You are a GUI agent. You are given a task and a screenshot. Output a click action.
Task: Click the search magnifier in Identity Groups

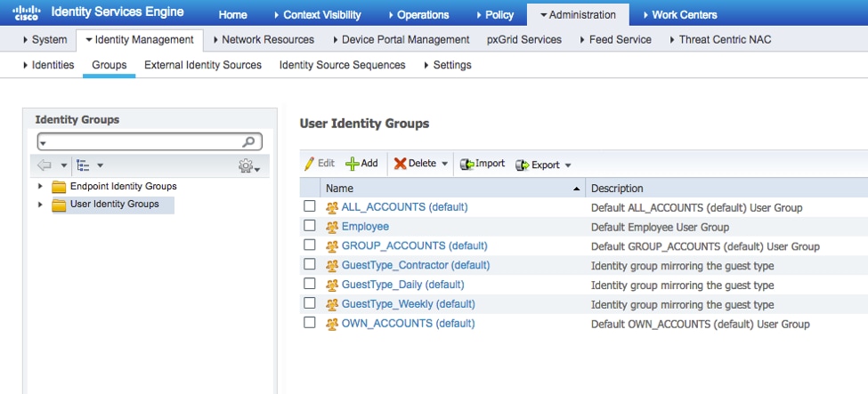coord(249,142)
